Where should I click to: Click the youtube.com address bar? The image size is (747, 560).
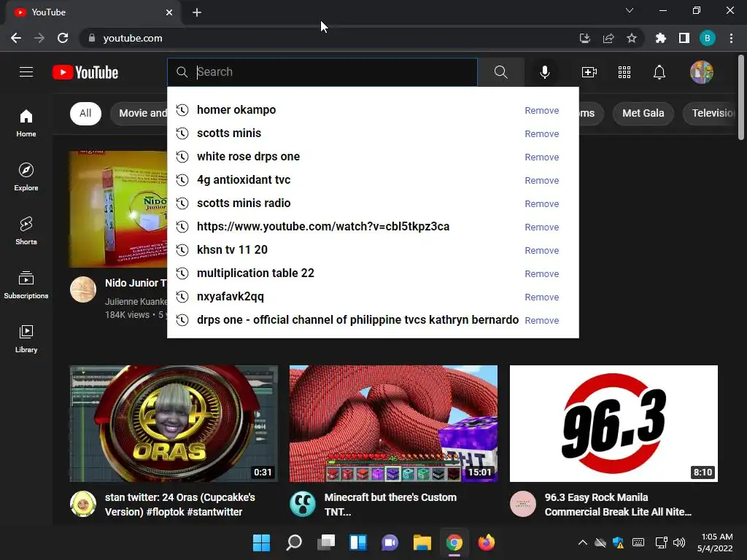click(329, 38)
